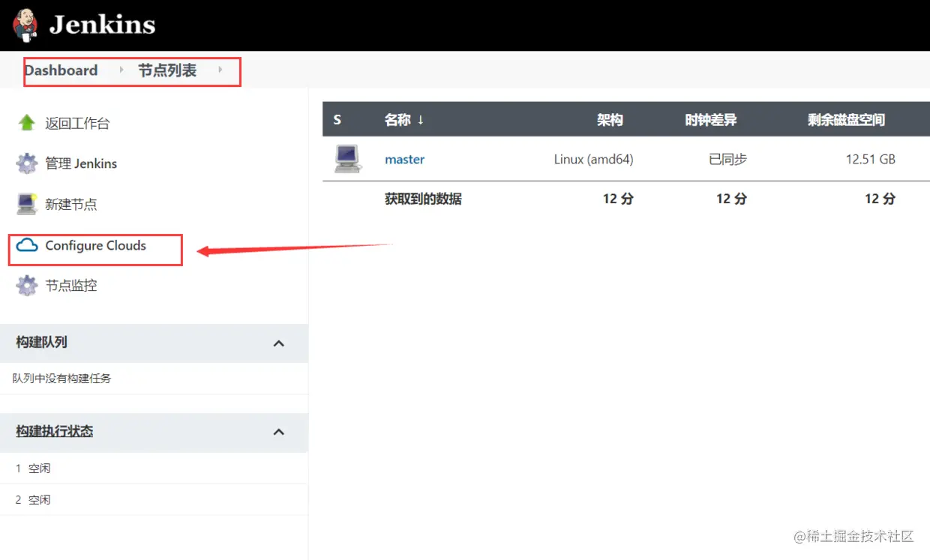Click 12 分 under 时钟差异 column
The width and height of the screenshot is (930, 560).
[731, 199]
